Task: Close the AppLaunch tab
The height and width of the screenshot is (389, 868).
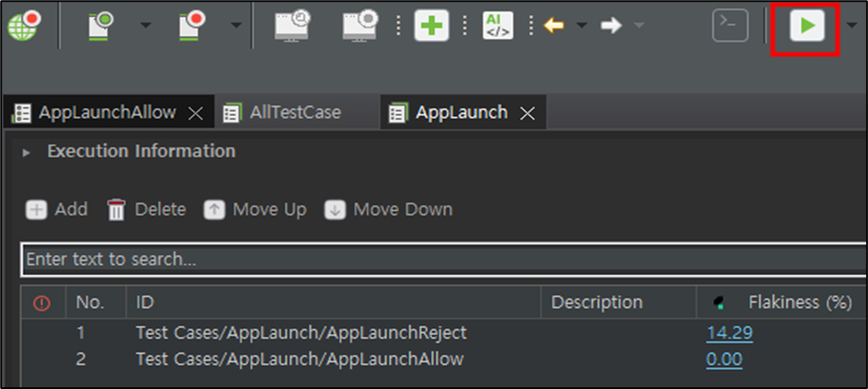Action: pos(528,114)
